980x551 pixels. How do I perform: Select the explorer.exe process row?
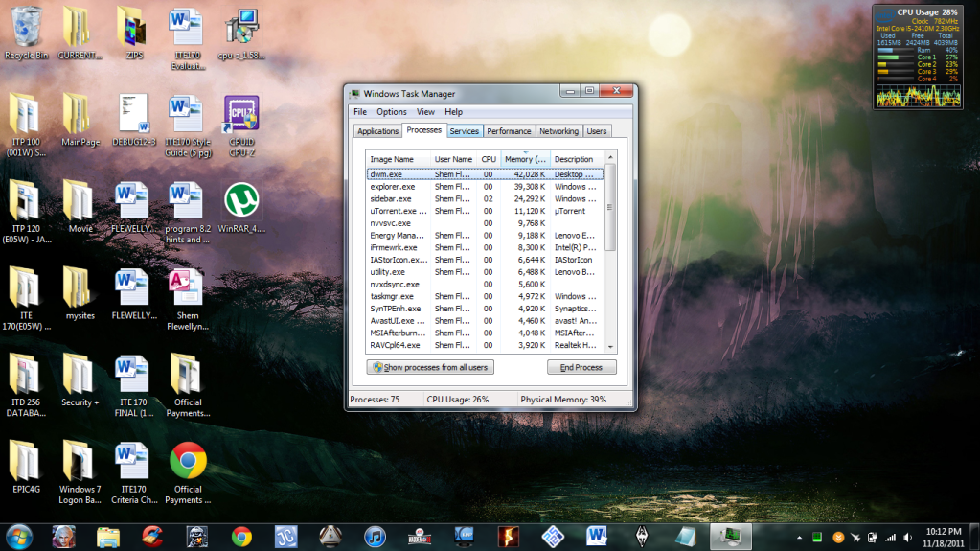(x=485, y=186)
